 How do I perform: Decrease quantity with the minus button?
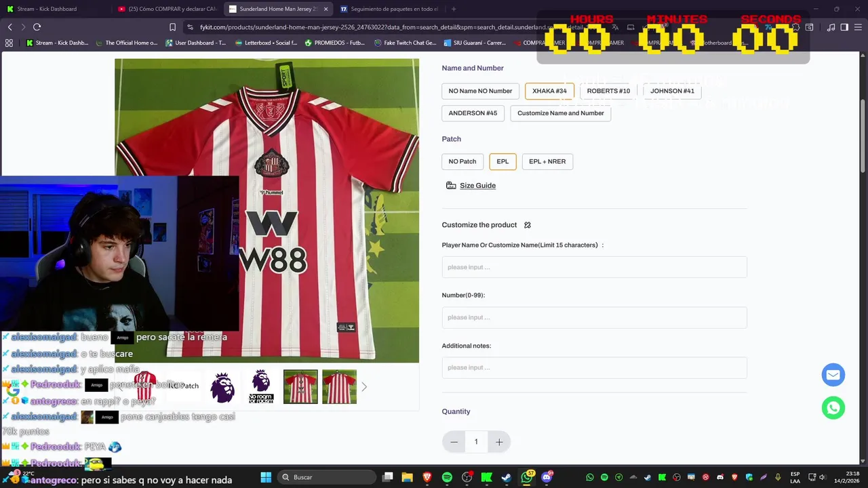454,442
